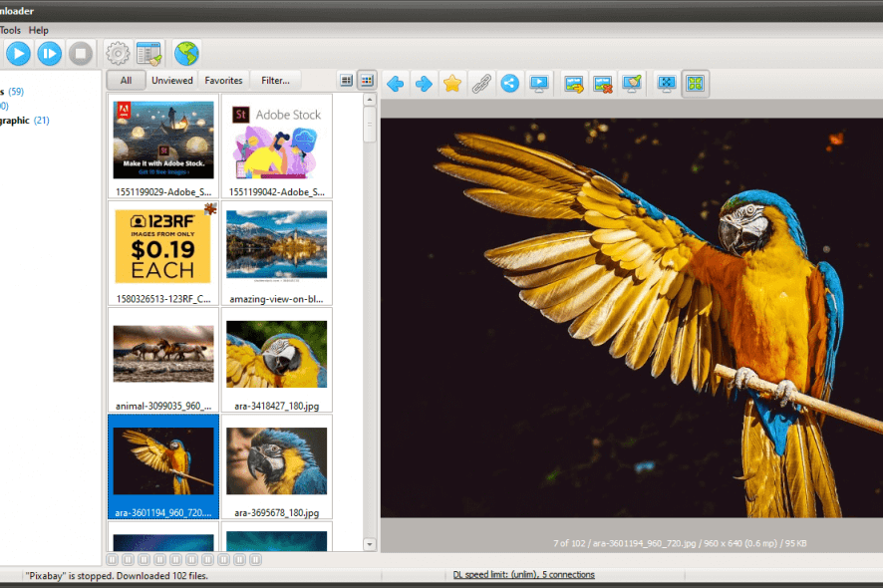
Task: Select the 1580326513-123RF_C... thumbnail
Action: point(163,253)
